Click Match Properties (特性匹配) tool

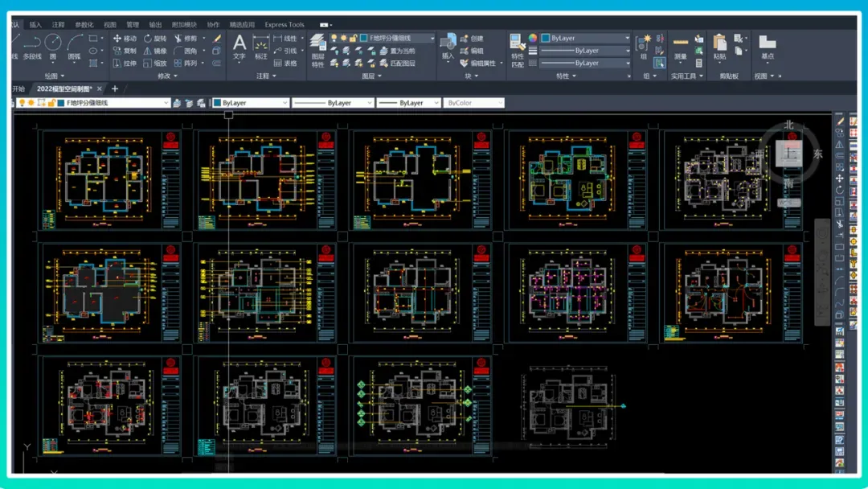[x=518, y=50]
